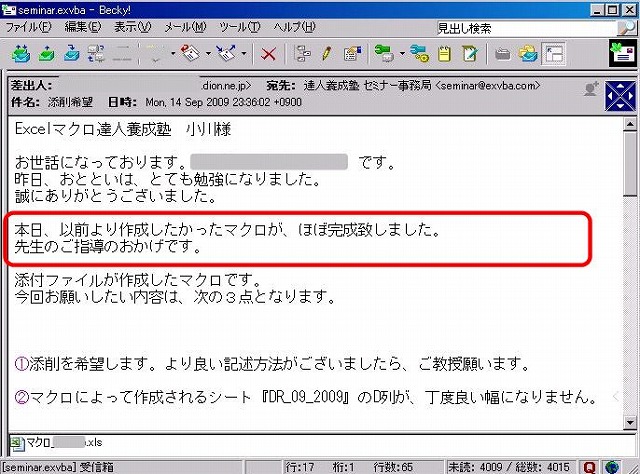Open the ヘルプ(H) menu
The width and height of the screenshot is (640, 474).
coord(294,27)
